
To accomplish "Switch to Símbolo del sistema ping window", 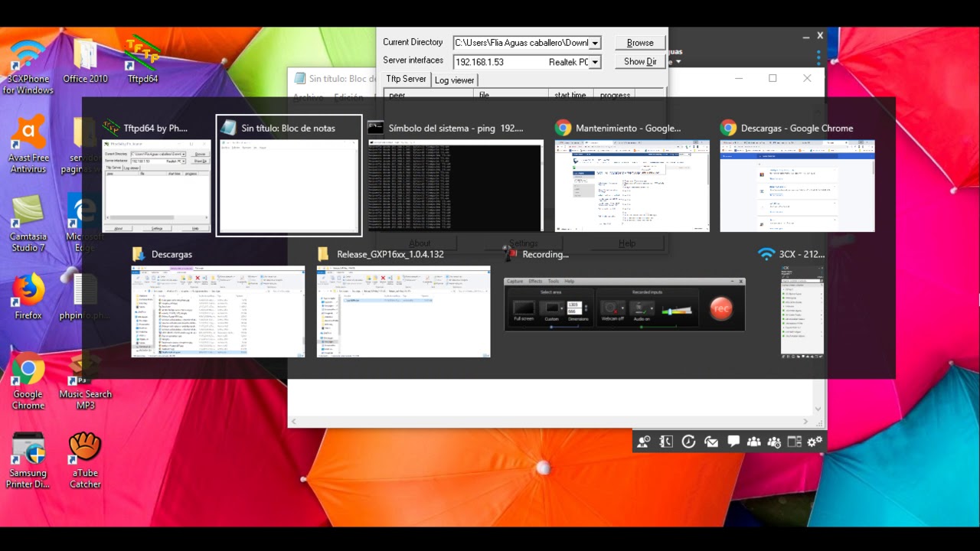I will [456, 184].
